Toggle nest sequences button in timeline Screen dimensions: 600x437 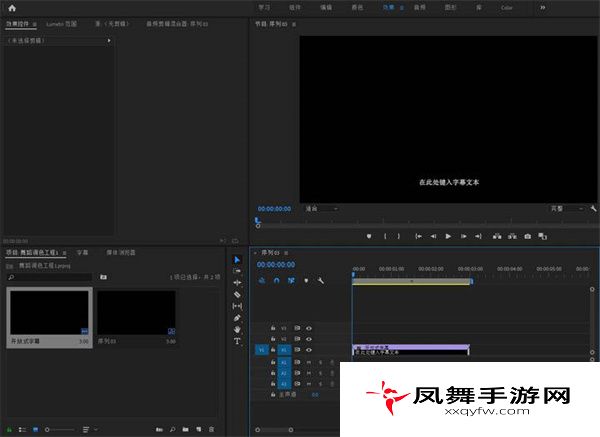(x=262, y=280)
